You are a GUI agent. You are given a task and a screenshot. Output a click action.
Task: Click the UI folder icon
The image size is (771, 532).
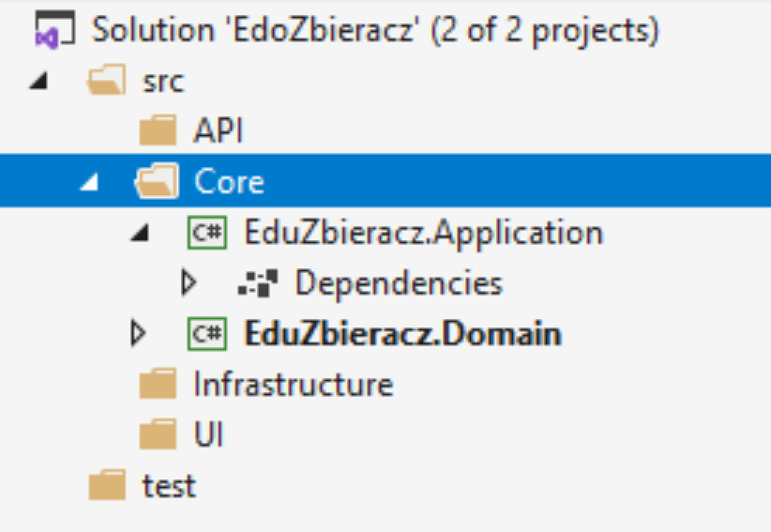point(158,434)
